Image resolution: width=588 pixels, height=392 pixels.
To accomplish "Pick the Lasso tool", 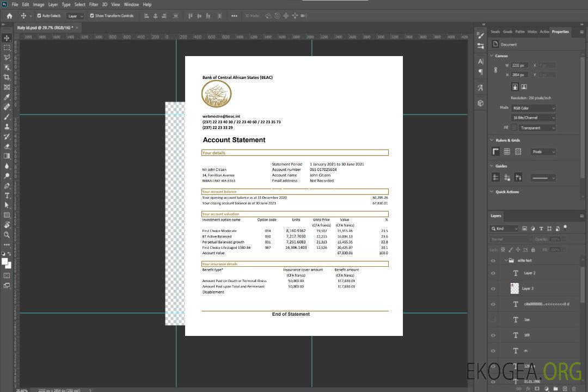I will coord(7,57).
